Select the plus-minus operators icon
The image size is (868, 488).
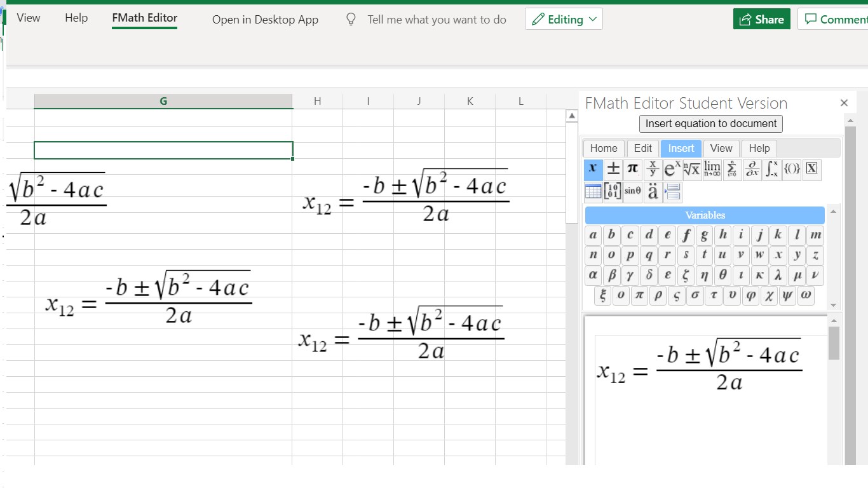coord(613,169)
